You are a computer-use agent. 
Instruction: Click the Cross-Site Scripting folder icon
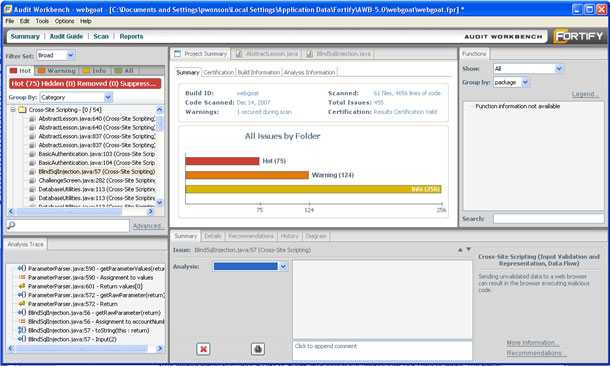(x=22, y=110)
